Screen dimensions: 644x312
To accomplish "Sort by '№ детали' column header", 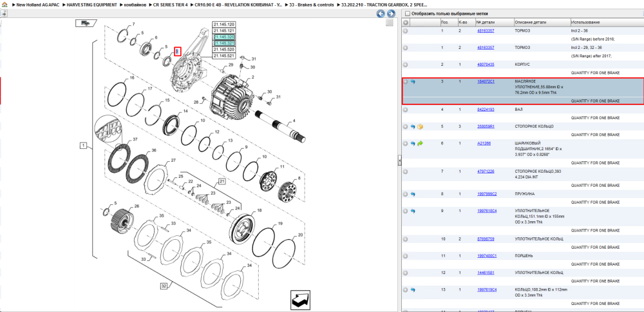I will click(494, 23).
